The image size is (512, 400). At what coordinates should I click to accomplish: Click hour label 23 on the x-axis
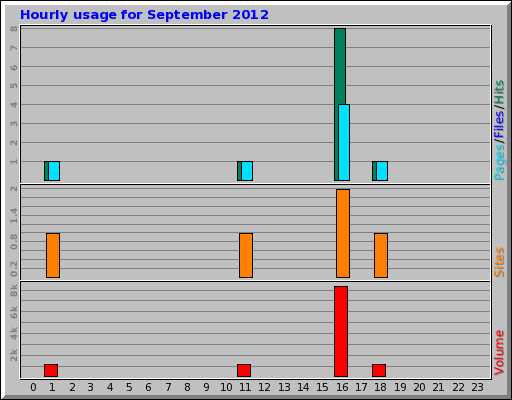pos(477,387)
